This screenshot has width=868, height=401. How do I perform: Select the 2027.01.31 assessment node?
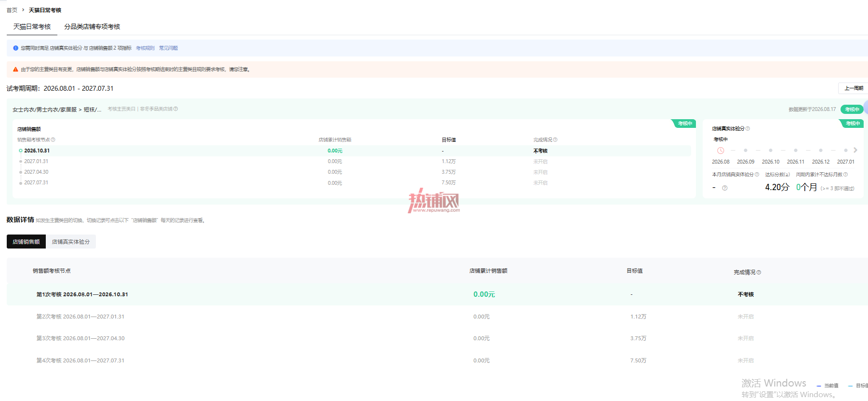[36, 161]
